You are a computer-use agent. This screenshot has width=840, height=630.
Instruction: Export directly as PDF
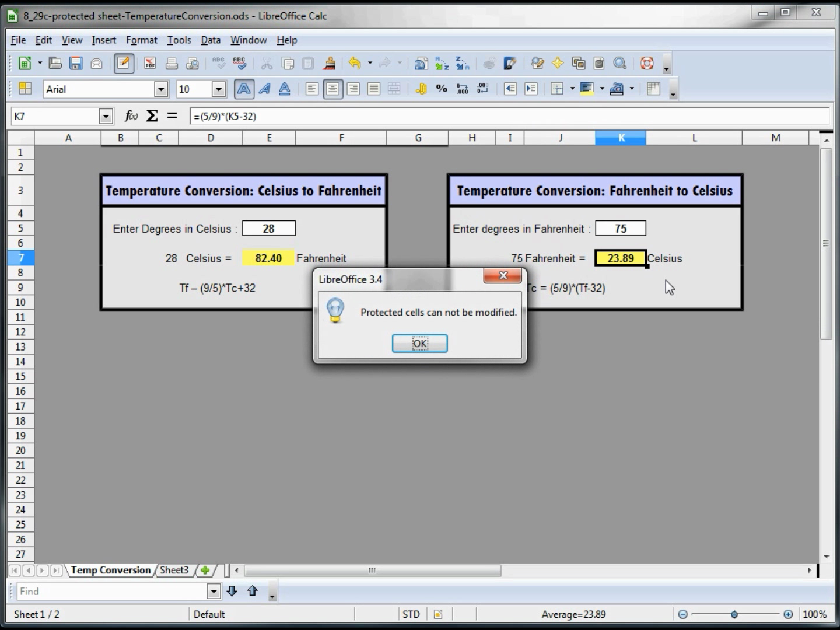point(150,64)
